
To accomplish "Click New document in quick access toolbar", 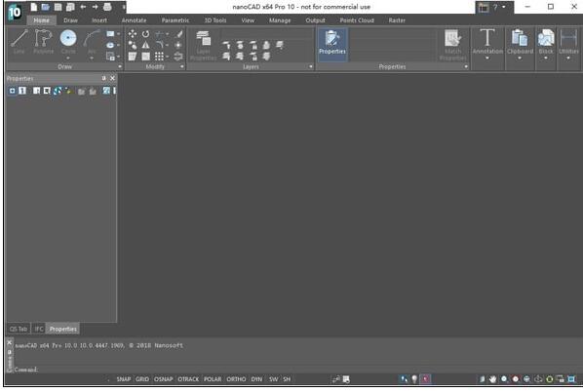I will [34, 7].
